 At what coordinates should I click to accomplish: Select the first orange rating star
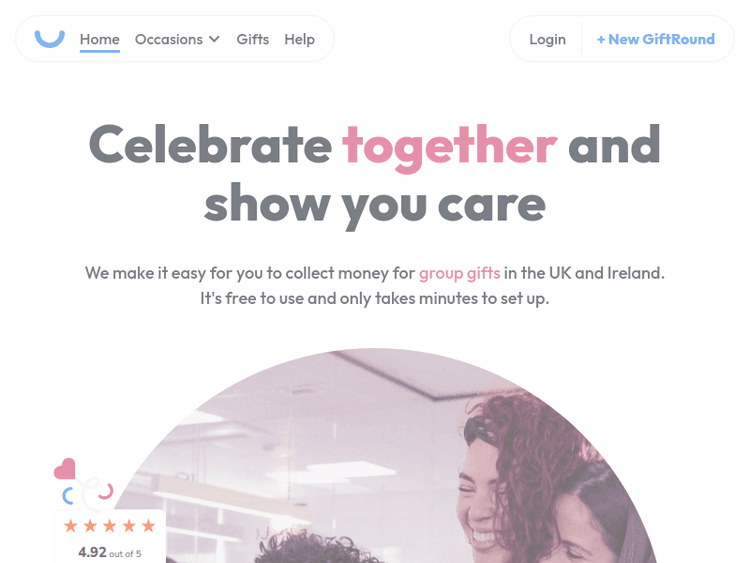71,526
